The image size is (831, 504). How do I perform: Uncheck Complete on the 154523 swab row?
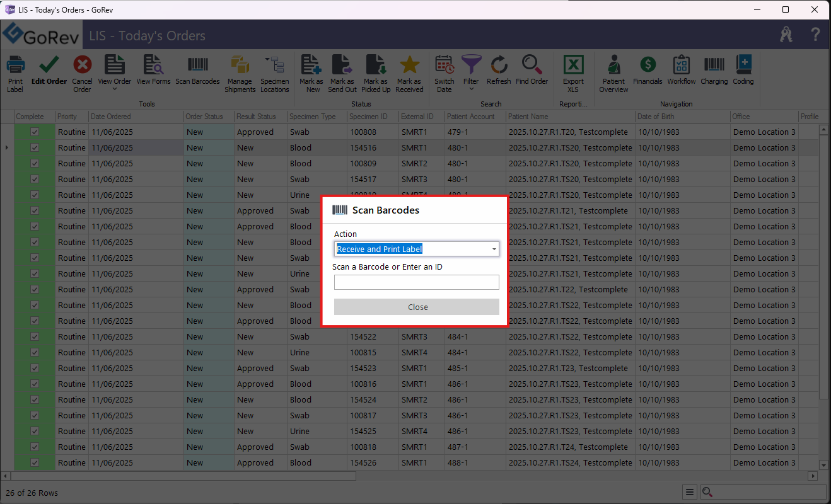[x=35, y=369]
